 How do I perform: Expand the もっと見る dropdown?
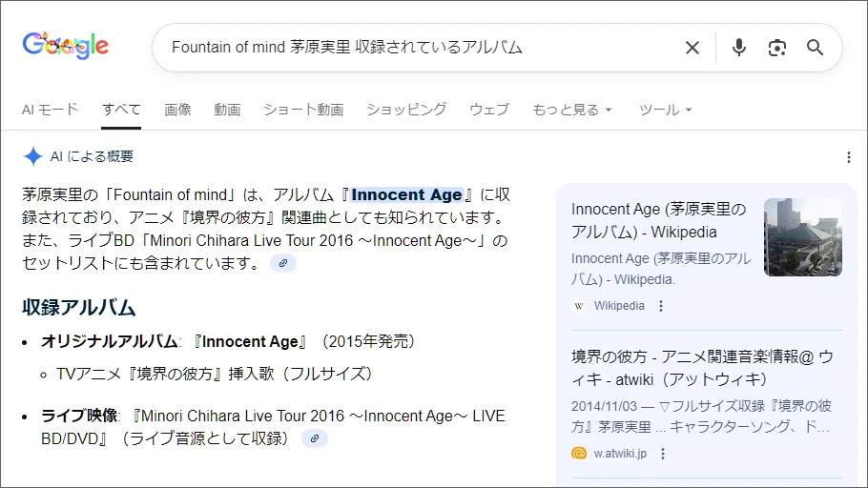pos(572,110)
